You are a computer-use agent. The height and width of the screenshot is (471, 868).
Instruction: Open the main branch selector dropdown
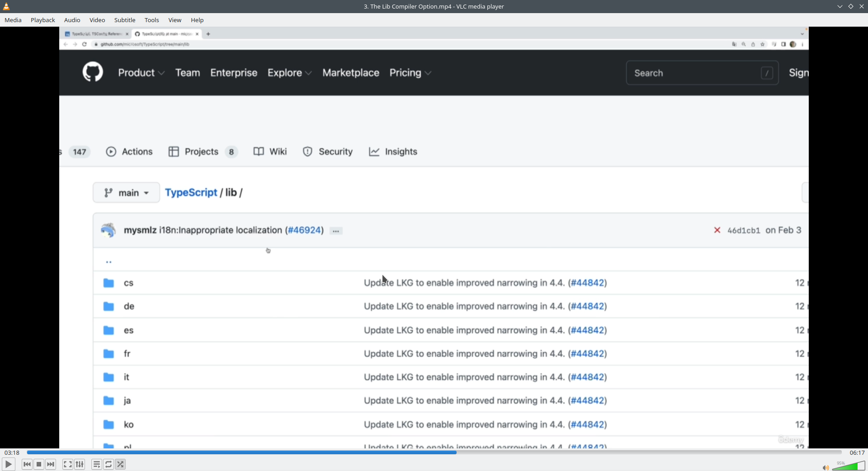[x=126, y=193]
